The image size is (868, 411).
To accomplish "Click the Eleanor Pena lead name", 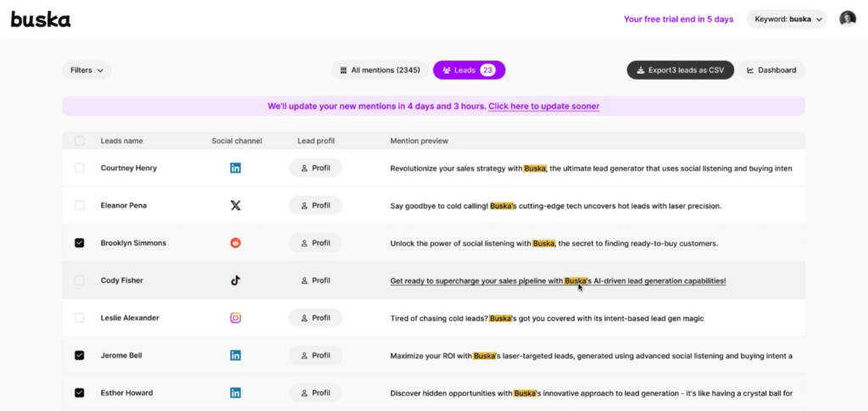I will click(124, 205).
